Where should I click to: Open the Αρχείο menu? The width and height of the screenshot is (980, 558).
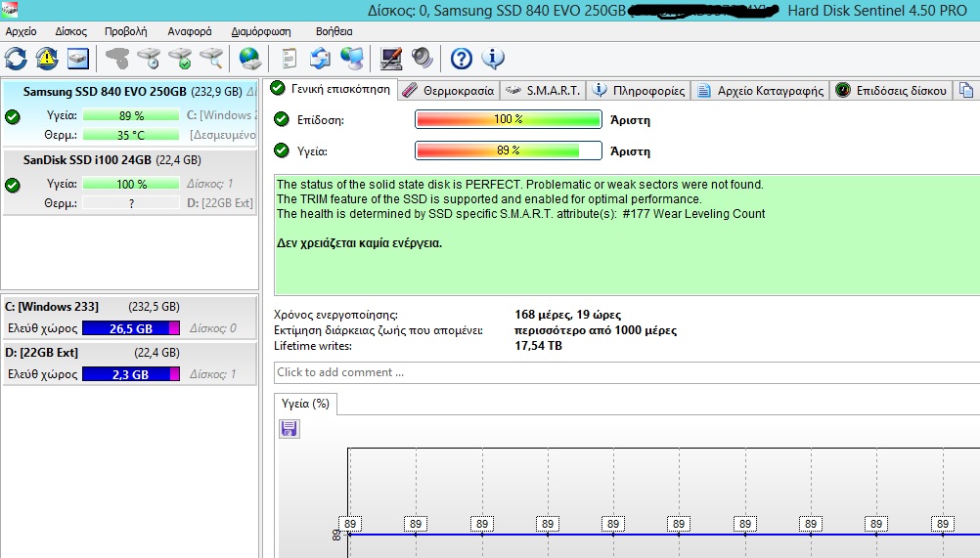point(21,31)
